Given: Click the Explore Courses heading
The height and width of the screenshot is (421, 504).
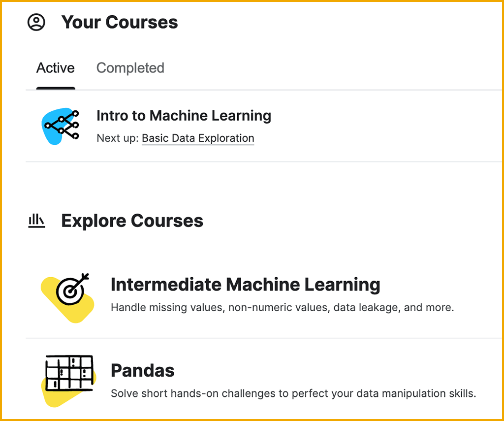Looking at the screenshot, I should coord(132,221).
